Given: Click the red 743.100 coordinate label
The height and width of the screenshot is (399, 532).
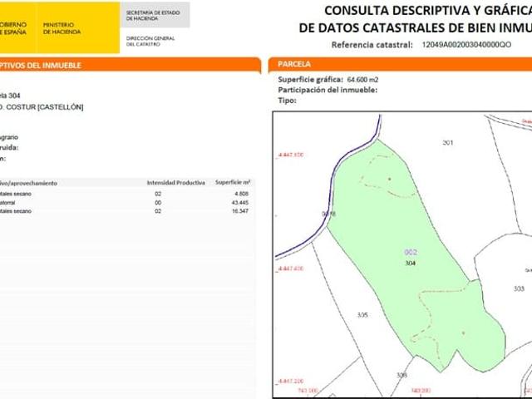Looking at the screenshot, I should (308, 391).
